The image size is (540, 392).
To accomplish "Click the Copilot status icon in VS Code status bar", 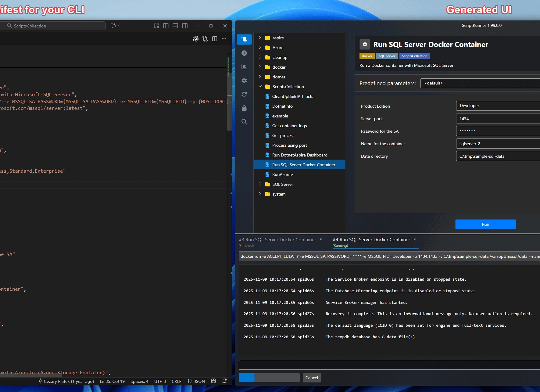I will coord(213,381).
